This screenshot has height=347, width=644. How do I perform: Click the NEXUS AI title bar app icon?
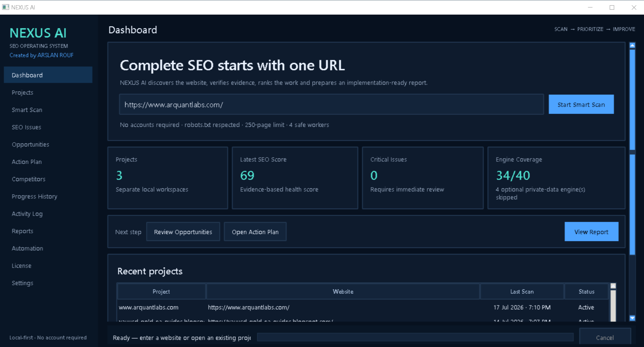pyautogui.click(x=6, y=7)
